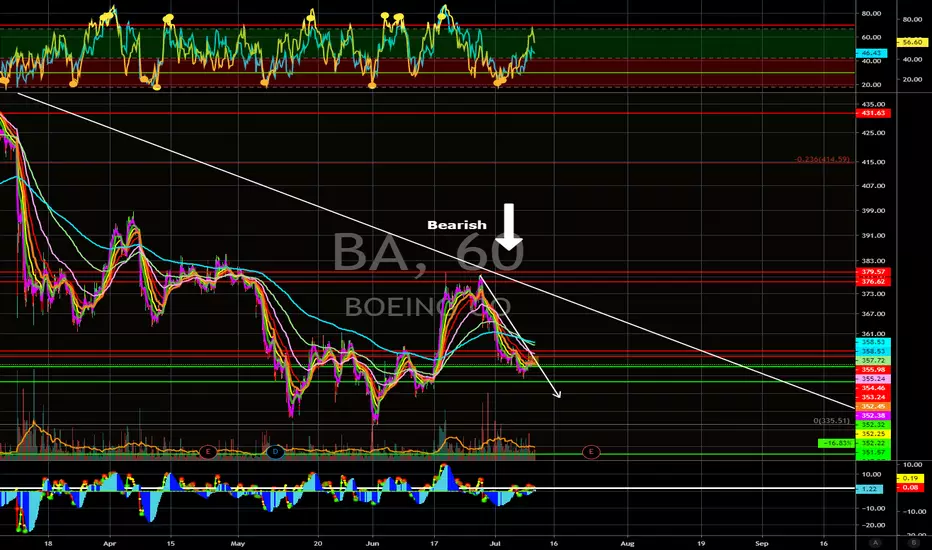
Task: Click the red 355.98 price label
Action: pyautogui.click(x=873, y=369)
